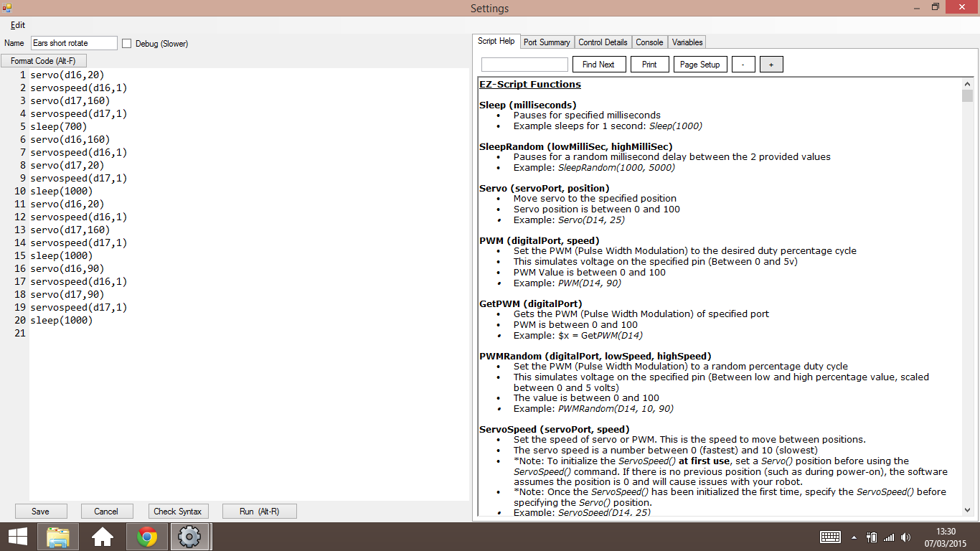Run the script with Run (Alt-R)

[x=259, y=511]
